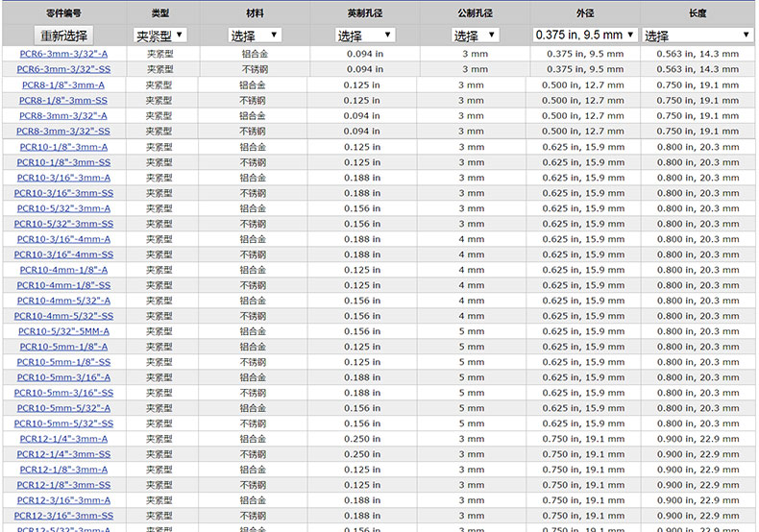Open part link PCR10-5mm-3/16"-A
Screen dimensions: 759x532
pyautogui.click(x=63, y=377)
